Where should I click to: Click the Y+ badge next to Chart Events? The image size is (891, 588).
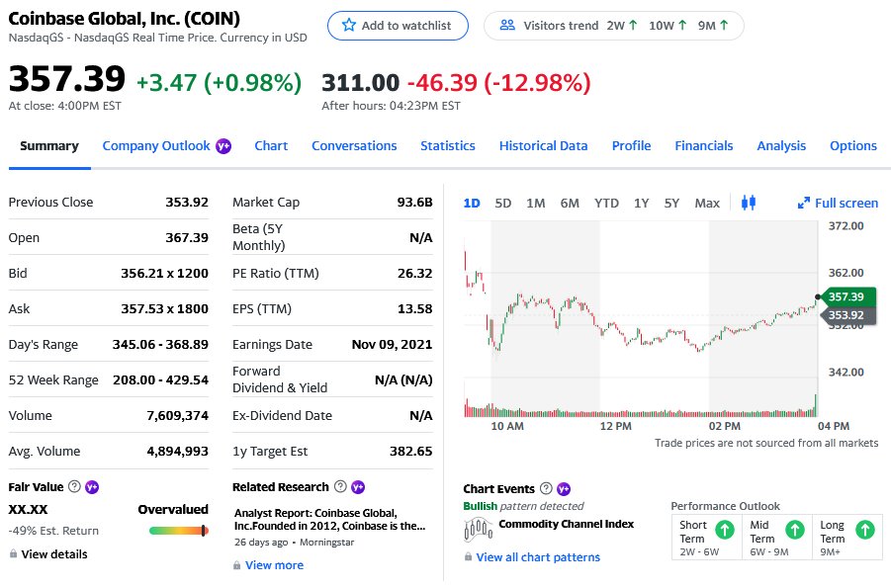[x=564, y=488]
